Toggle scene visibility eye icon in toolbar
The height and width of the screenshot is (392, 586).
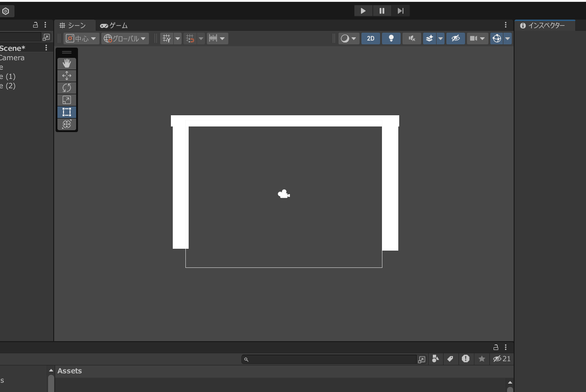point(455,39)
